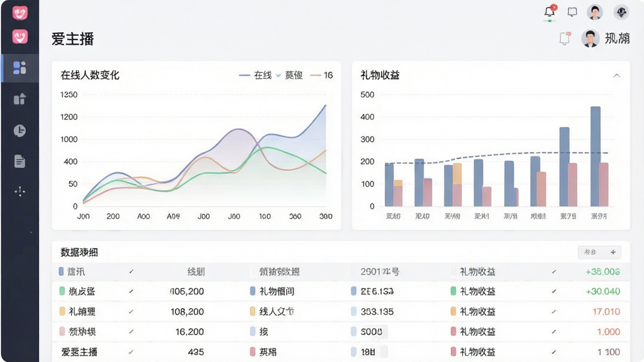The height and width of the screenshot is (362, 644).
Task: Click the username text next to avatar
Action: click(x=618, y=38)
